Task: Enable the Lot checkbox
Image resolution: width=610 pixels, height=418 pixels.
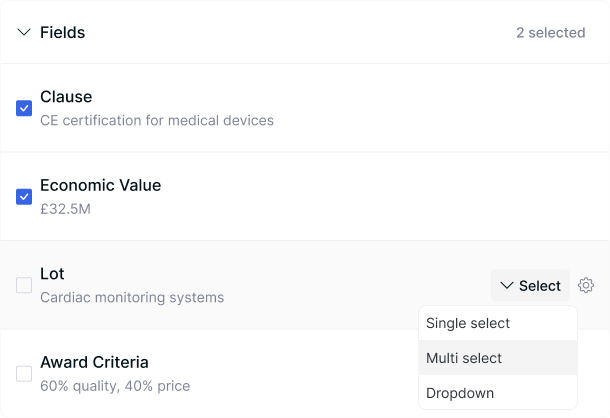Action: 24,285
